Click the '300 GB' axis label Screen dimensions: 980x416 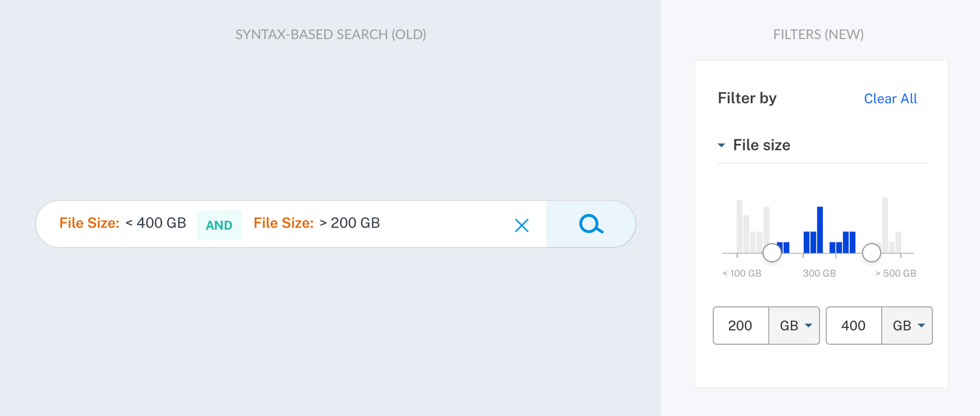819,273
